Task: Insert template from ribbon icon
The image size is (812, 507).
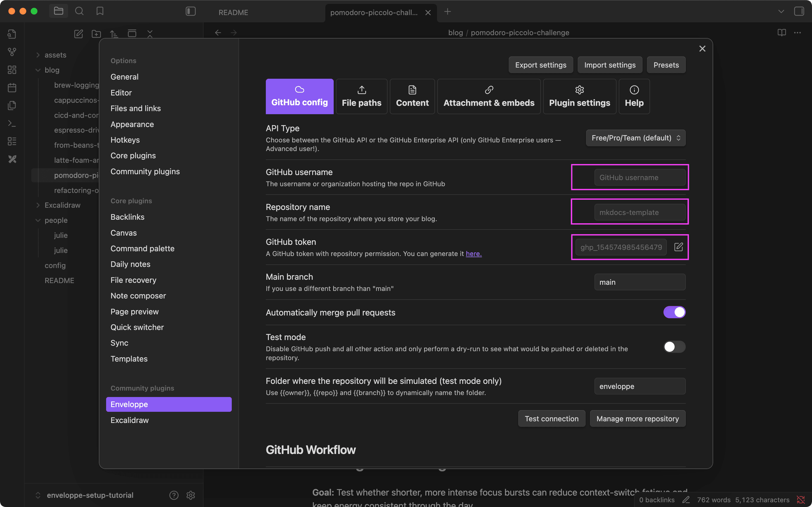Action: click(12, 105)
